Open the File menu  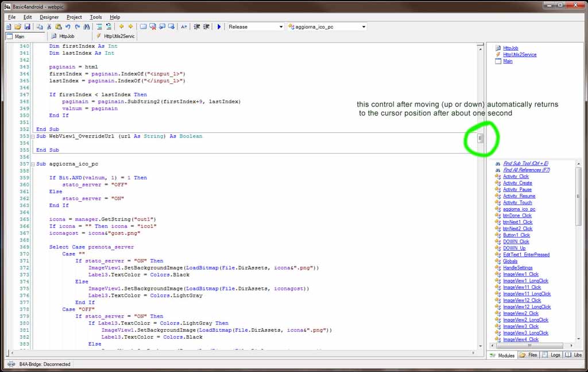click(11, 17)
